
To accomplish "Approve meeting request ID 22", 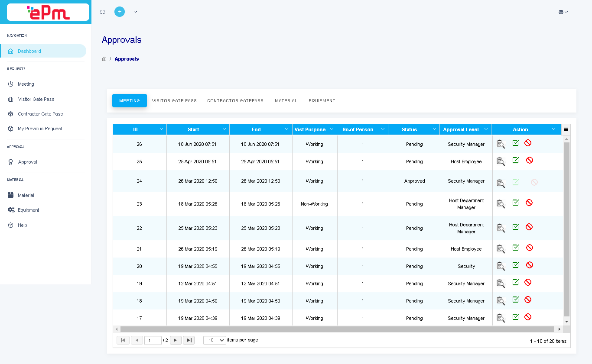I will click(x=516, y=227).
